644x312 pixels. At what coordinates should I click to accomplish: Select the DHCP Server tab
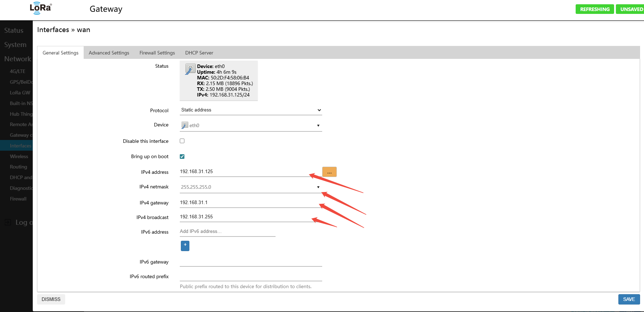coord(199,53)
